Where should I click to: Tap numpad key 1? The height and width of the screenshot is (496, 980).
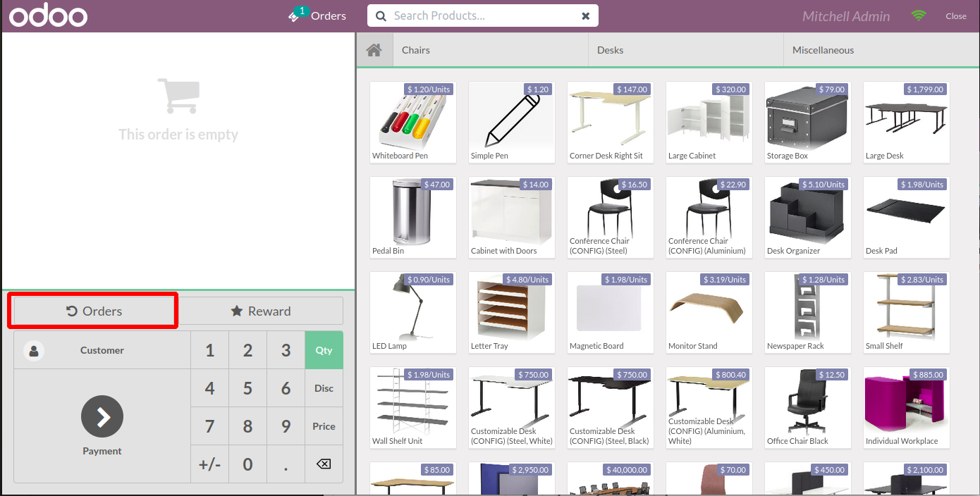(210, 350)
